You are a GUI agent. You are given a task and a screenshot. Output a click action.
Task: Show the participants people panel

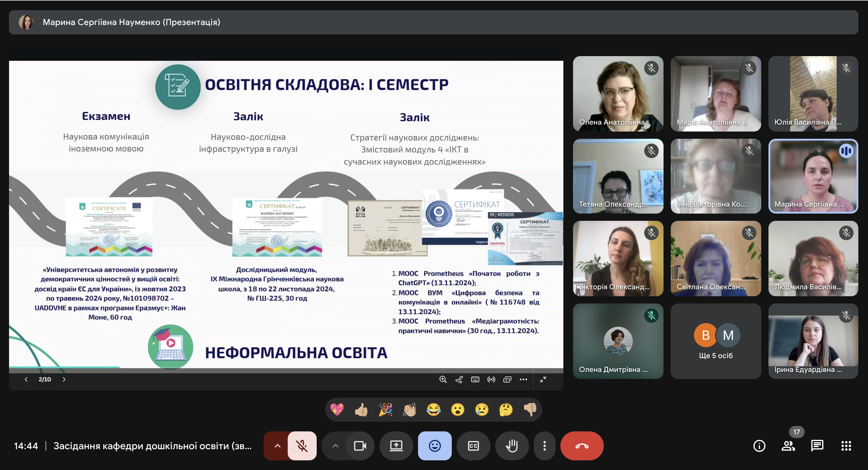pyautogui.click(x=788, y=446)
